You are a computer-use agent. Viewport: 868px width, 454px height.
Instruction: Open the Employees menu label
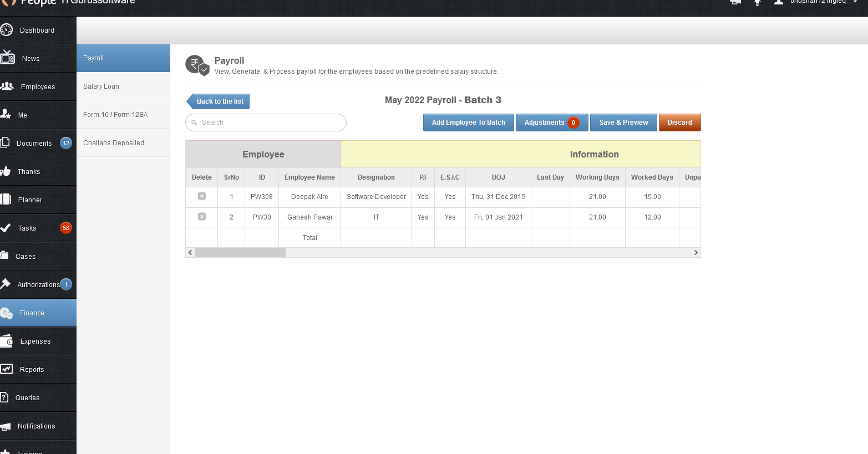[38, 87]
